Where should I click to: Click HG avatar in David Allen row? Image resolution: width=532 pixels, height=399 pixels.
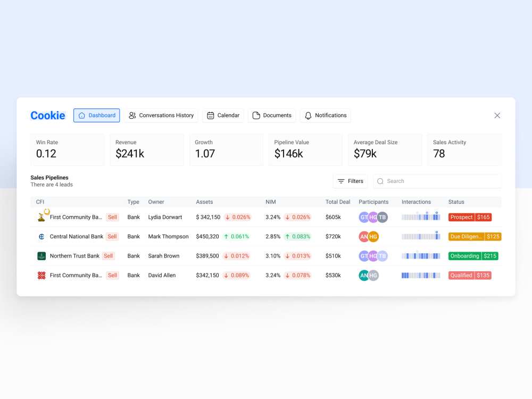pyautogui.click(x=373, y=275)
